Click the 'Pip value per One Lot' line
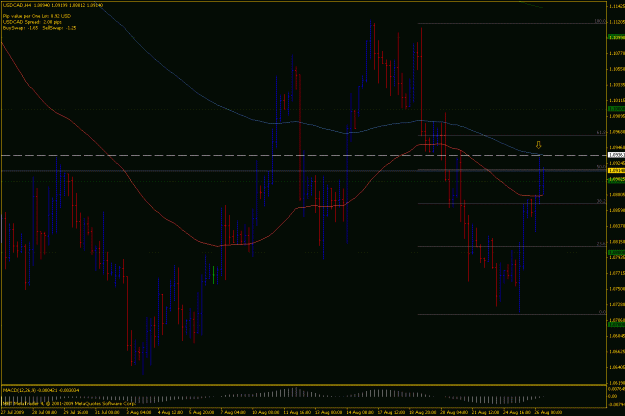Image resolution: width=625 pixels, height=416 pixels. [x=37, y=16]
